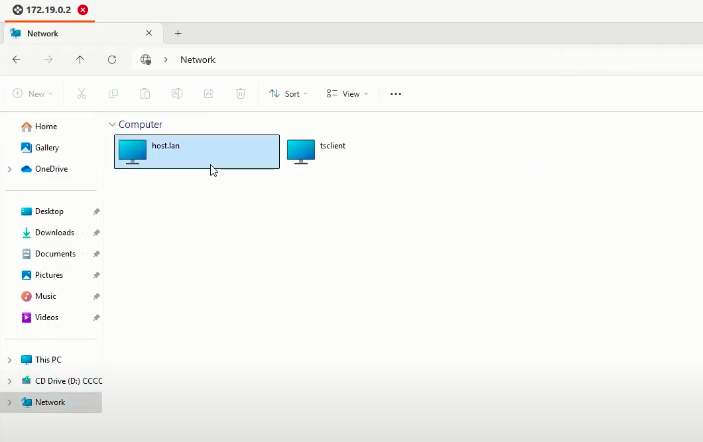
Task: Click the Network tab title
Action: (43, 33)
